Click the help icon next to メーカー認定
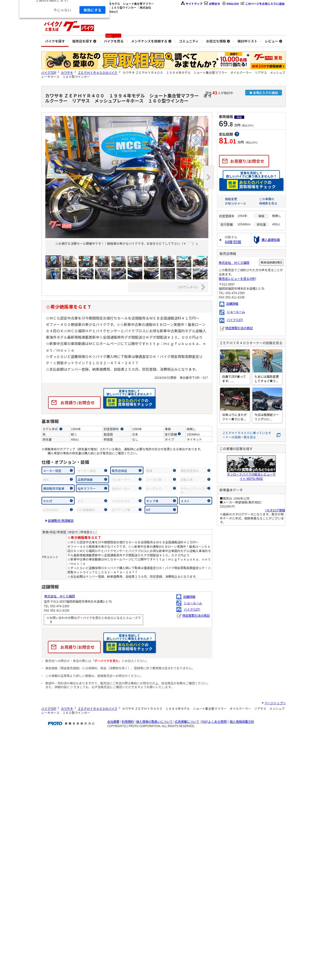Screen dimensions: 327x980 tap(71, 470)
